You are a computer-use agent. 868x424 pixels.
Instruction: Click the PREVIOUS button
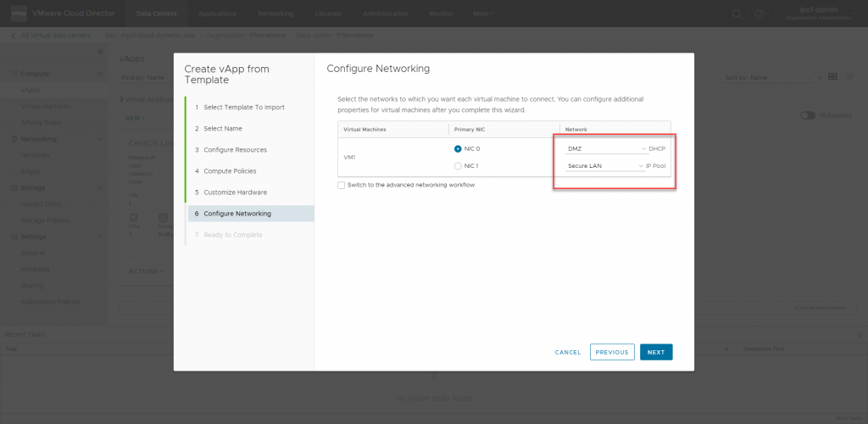click(611, 352)
